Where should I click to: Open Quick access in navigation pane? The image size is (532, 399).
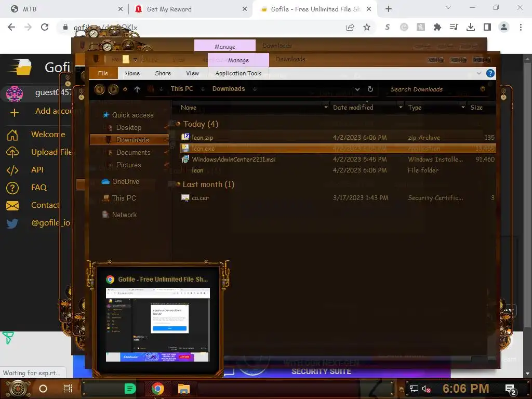click(x=132, y=115)
